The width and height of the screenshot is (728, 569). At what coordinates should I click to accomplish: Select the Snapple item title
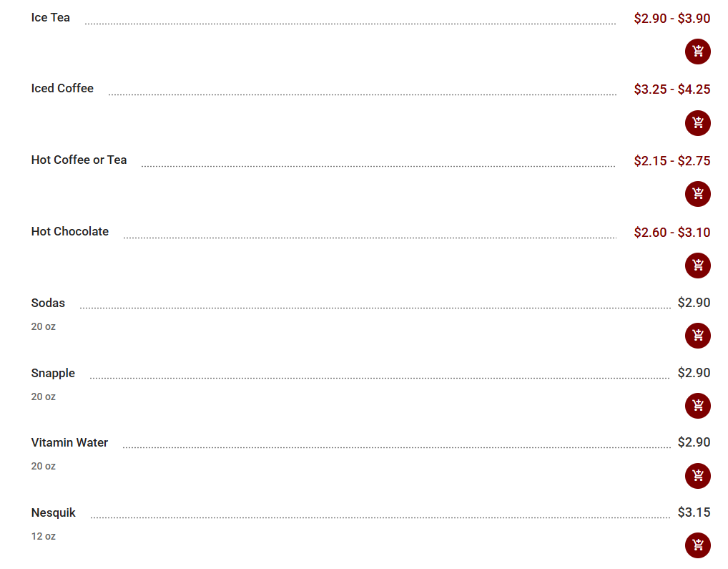coord(53,374)
